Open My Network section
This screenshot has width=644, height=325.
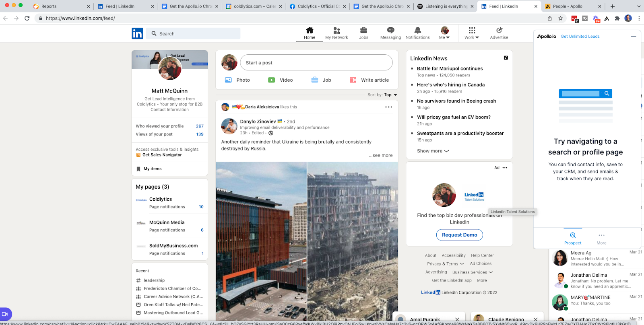pos(336,33)
